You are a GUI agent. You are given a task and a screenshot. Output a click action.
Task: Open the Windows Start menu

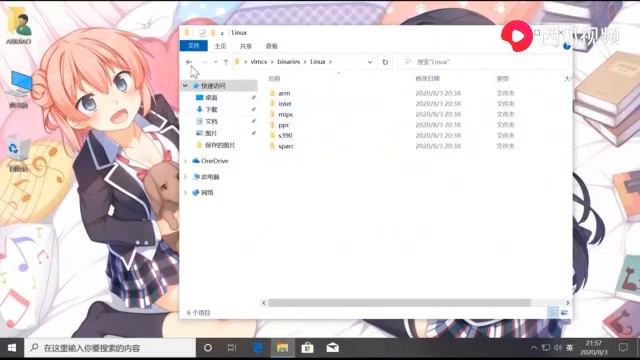12,348
